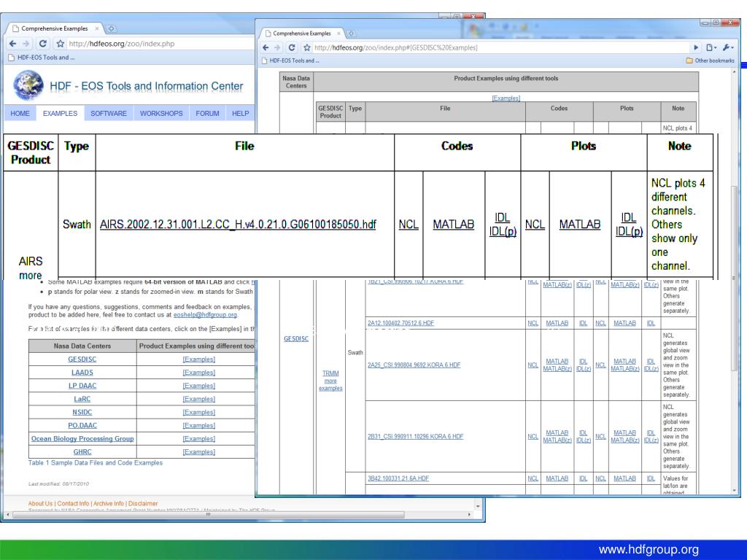
Task: Select the rear window's Comprehensive Examples tab
Action: pos(55,28)
